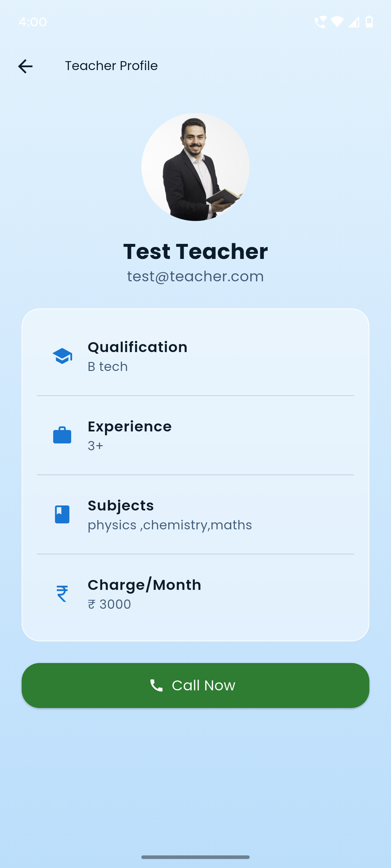Tap the Teacher Profile title
391x868 pixels.
pyautogui.click(x=111, y=66)
